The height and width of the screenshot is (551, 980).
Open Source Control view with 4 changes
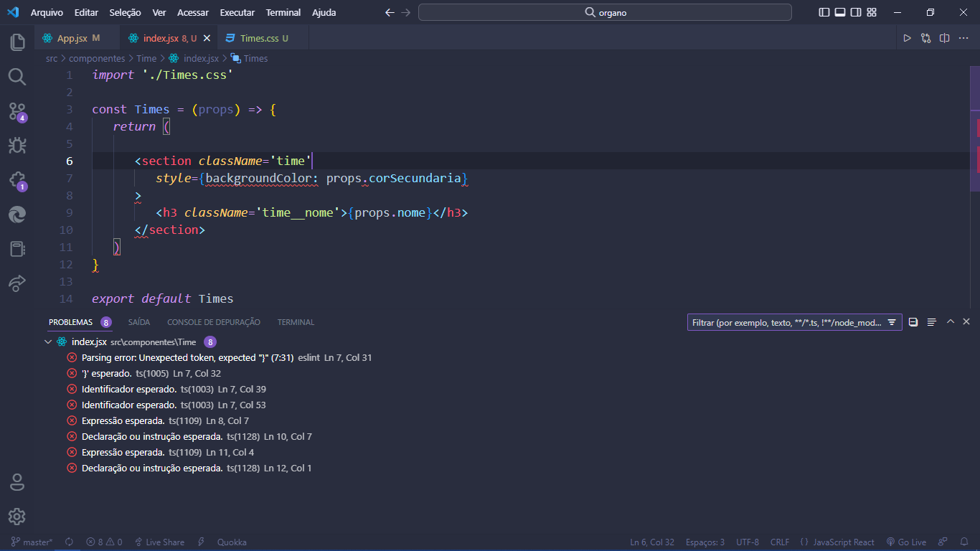coord(17,111)
